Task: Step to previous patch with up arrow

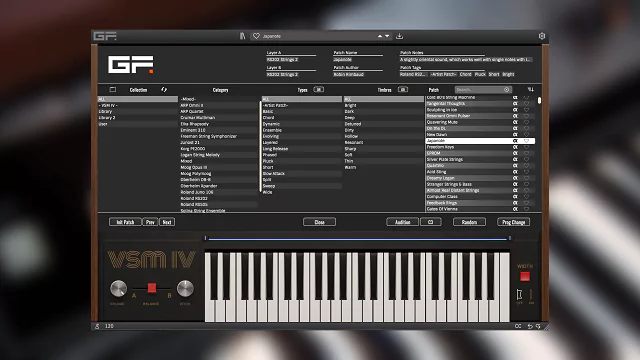Action: click(380, 36)
